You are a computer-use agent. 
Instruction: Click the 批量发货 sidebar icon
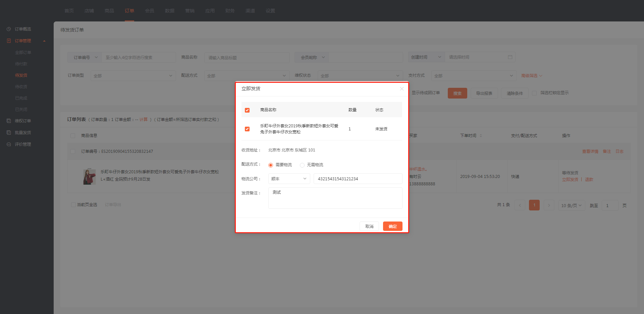click(x=9, y=133)
